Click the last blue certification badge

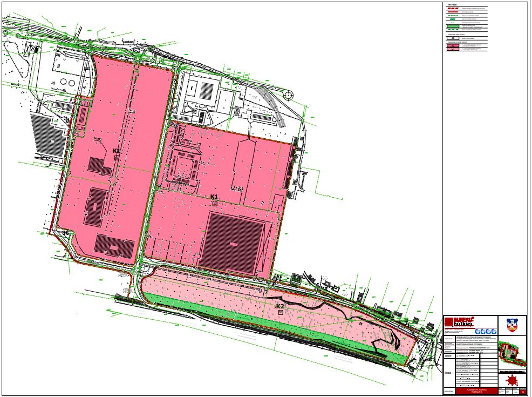coord(493,331)
